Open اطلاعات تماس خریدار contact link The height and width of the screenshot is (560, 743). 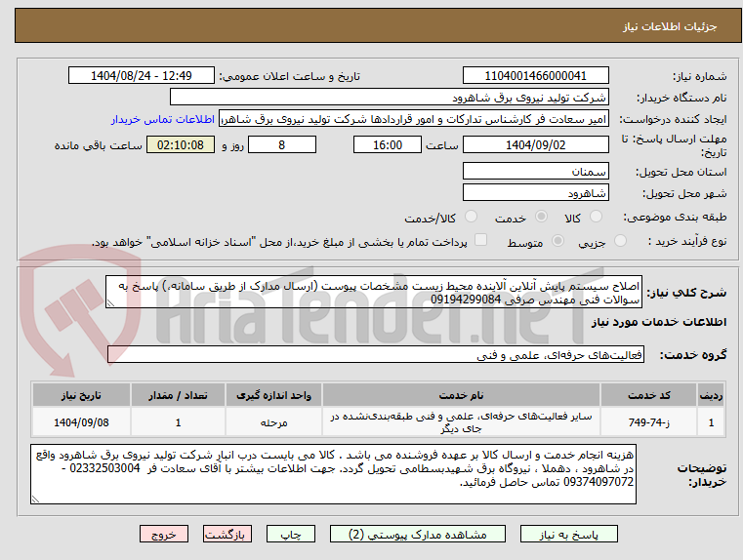coord(163,119)
